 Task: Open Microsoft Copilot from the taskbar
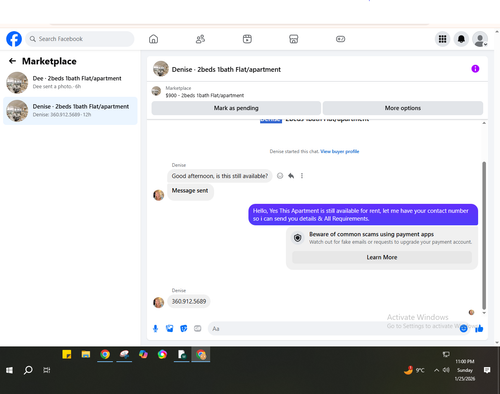click(x=143, y=354)
